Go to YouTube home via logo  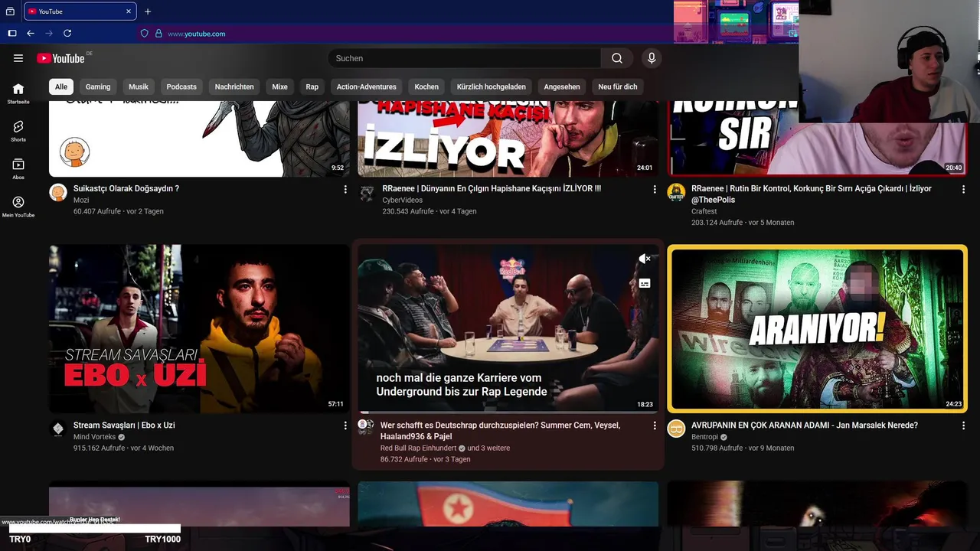point(60,58)
